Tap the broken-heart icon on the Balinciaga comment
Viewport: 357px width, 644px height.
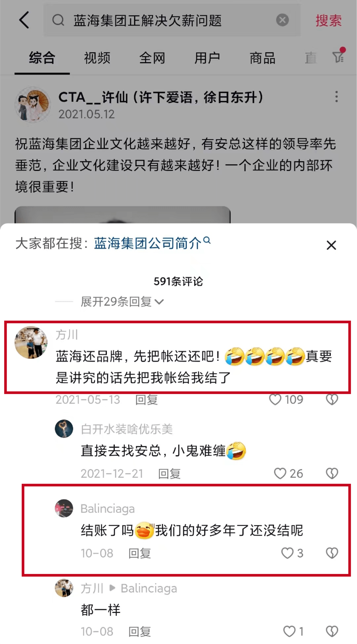click(x=332, y=553)
